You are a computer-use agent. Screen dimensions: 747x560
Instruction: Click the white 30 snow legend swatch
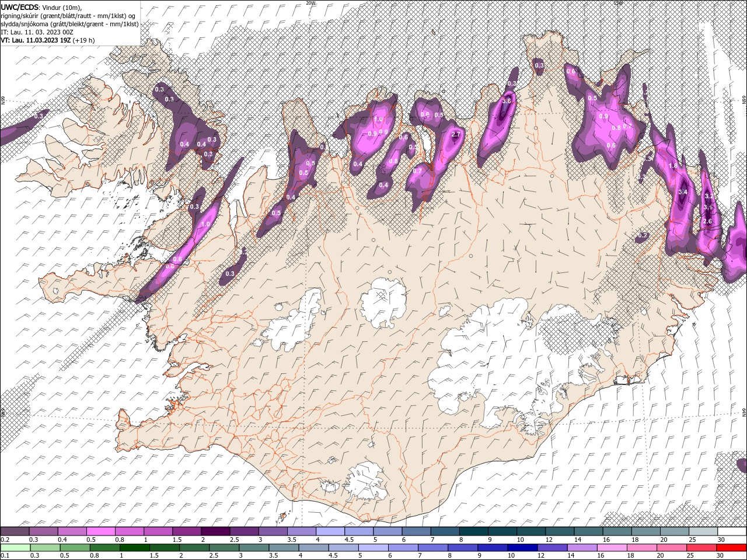[x=732, y=531]
